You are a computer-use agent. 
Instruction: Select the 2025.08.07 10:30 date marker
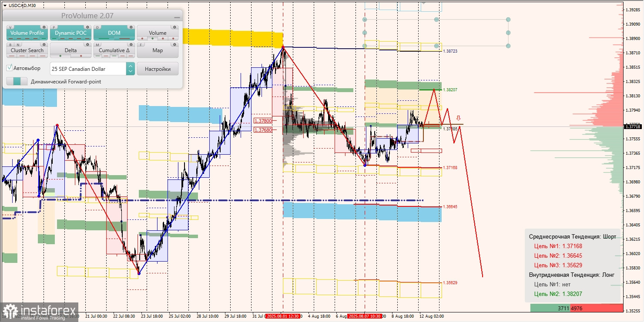point(365,316)
